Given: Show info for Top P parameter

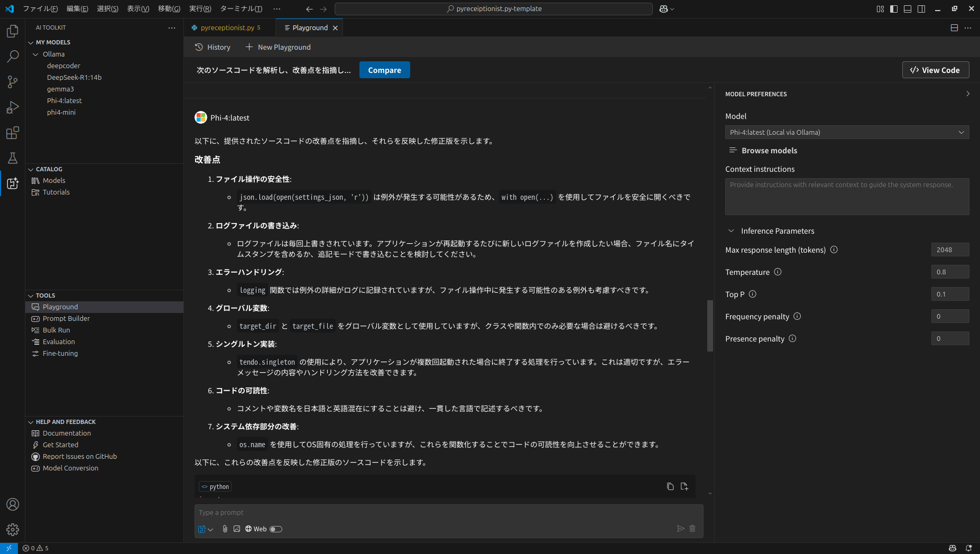Looking at the screenshot, I should click(753, 294).
